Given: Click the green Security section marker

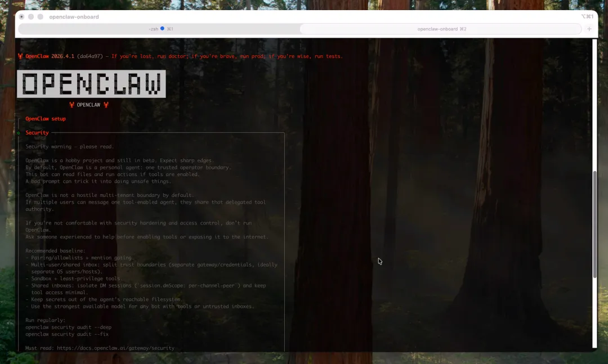Looking at the screenshot, I should point(19,133).
